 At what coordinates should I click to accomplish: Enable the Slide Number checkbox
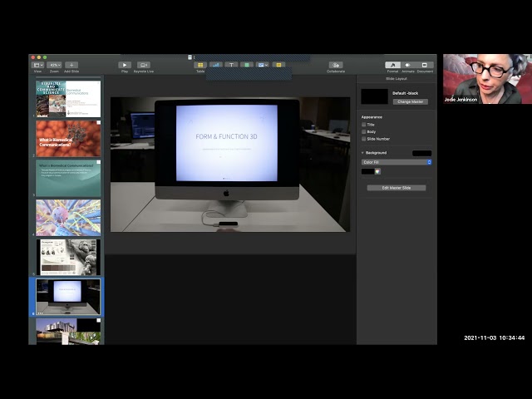[364, 139]
